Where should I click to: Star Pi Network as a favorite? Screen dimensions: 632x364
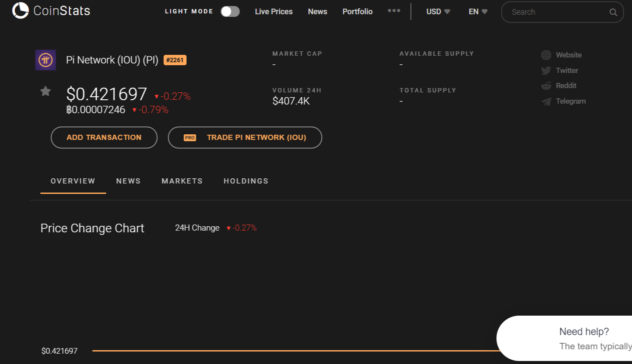coord(45,91)
